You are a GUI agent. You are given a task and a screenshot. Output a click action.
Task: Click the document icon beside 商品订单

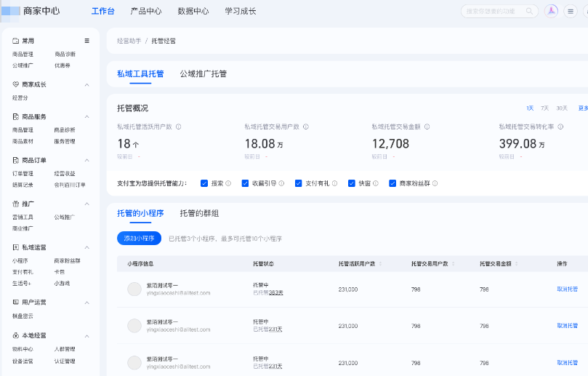coord(16,160)
